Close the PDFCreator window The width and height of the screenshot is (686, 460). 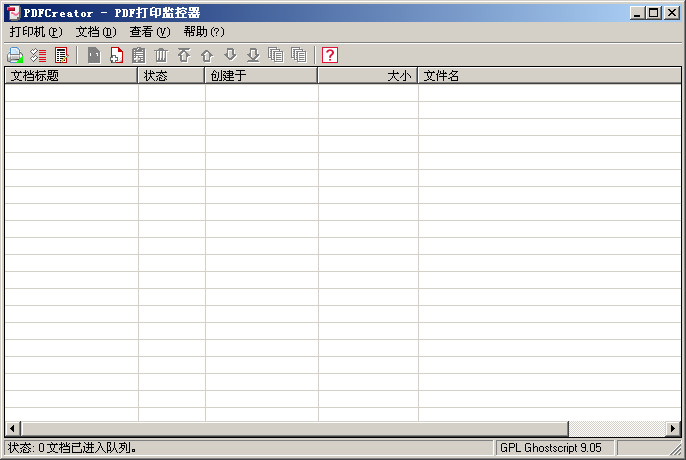click(672, 13)
